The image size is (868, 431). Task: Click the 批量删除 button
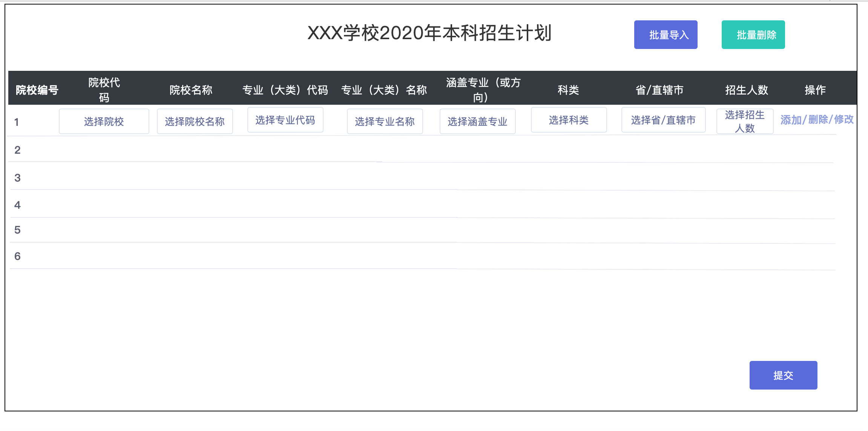[753, 35]
